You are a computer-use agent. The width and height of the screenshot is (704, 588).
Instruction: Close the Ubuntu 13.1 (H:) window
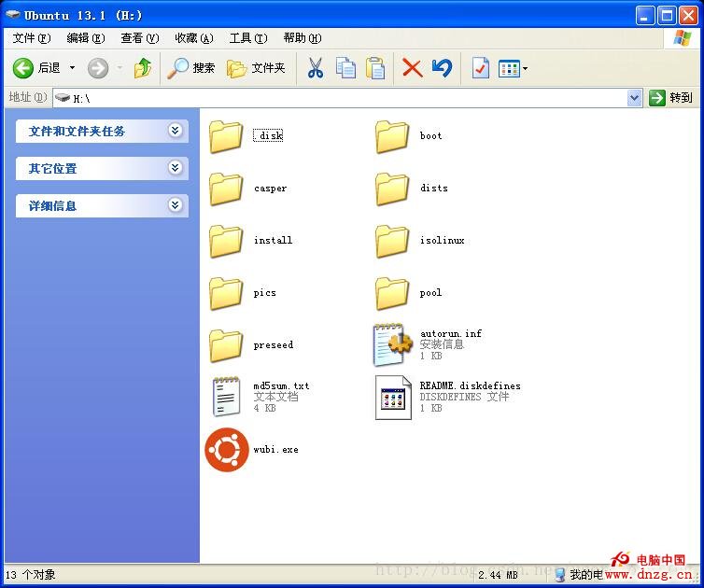[x=688, y=16]
